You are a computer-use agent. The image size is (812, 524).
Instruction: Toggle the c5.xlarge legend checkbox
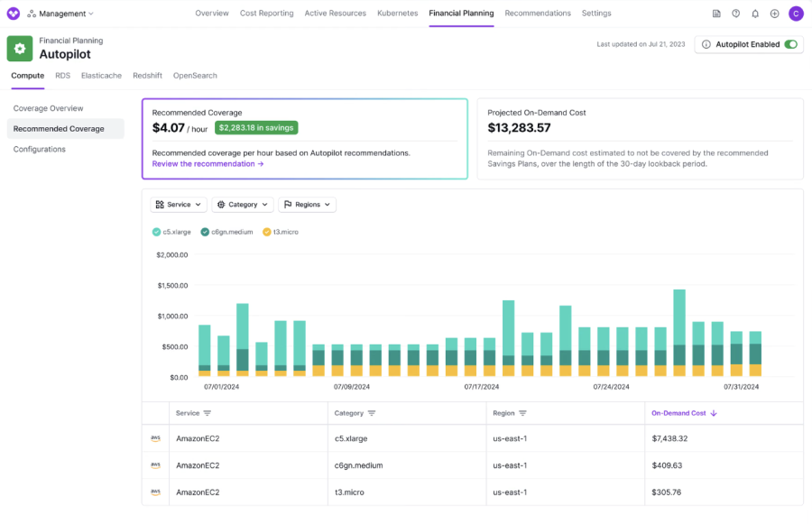pyautogui.click(x=156, y=232)
